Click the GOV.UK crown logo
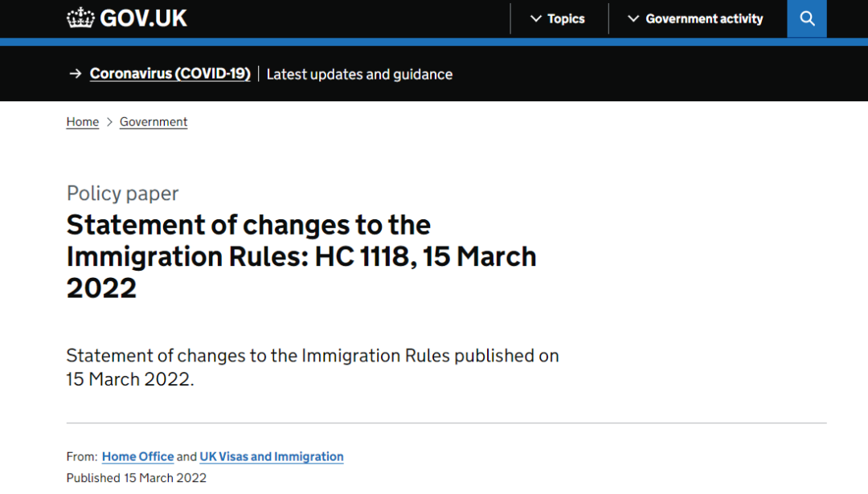Image resolution: width=868 pixels, height=494 pixels. coord(80,18)
